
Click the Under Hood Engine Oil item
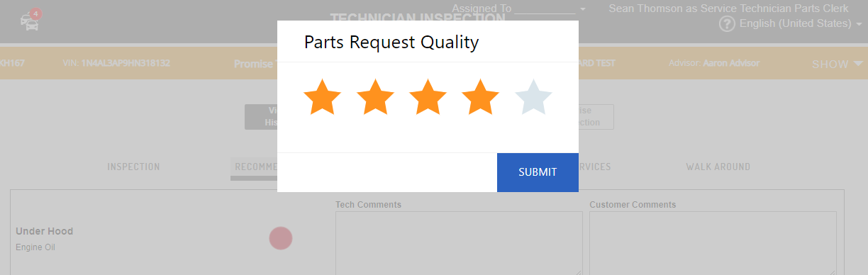45,239
